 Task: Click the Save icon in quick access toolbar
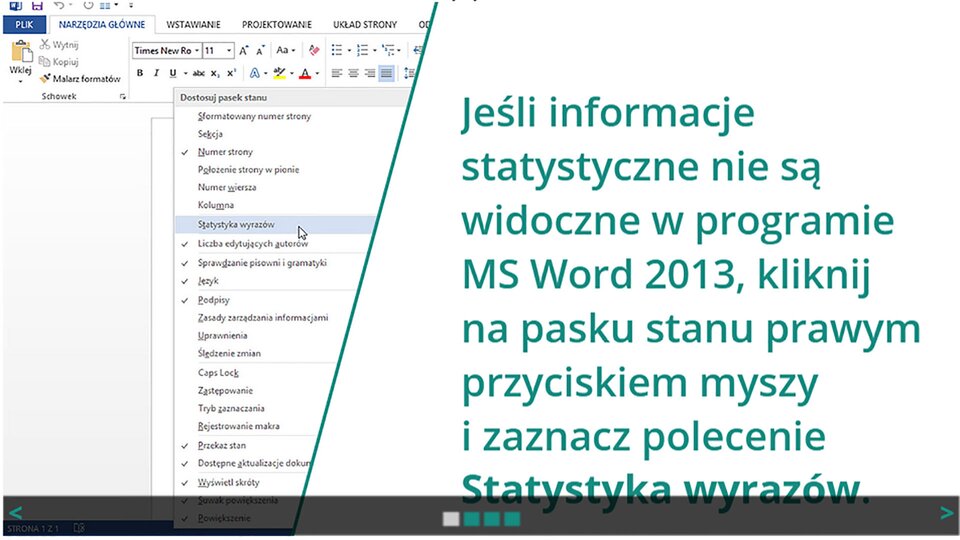[x=37, y=6]
